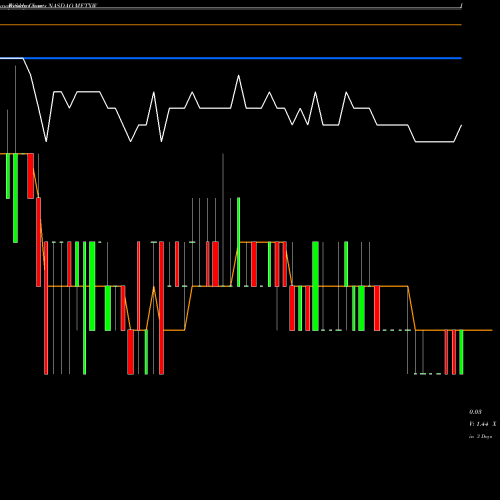Click the 'V: 1.44 X' volume label
500x500 pixels.
tap(482, 424)
